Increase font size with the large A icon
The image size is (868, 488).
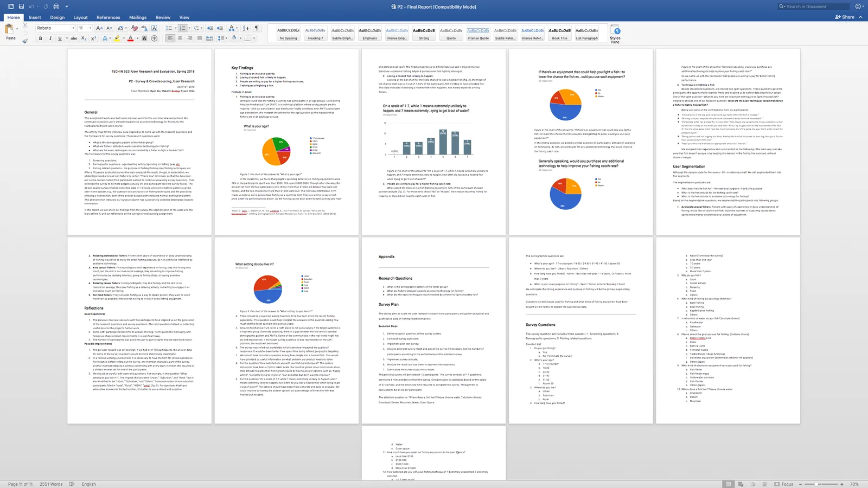[99, 28]
